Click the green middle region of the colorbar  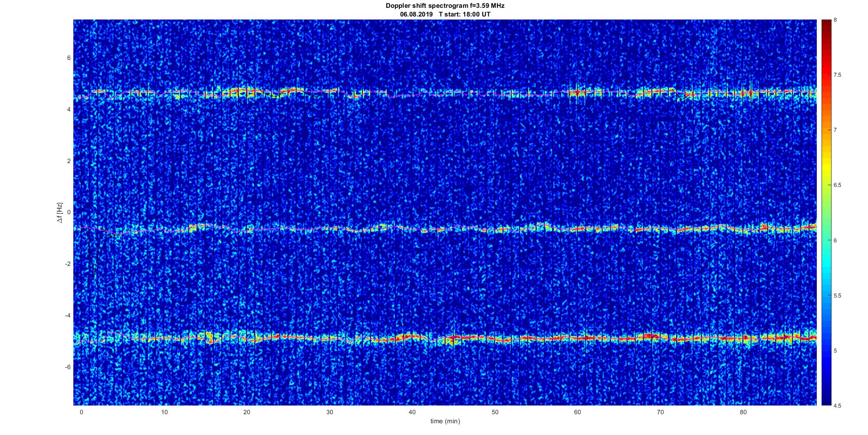[x=825, y=213]
